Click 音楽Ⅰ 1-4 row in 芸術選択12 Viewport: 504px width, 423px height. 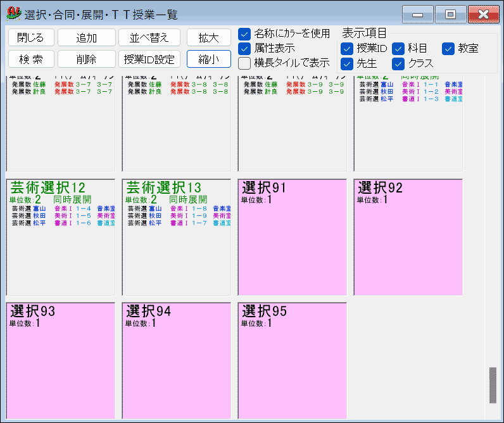(63, 208)
